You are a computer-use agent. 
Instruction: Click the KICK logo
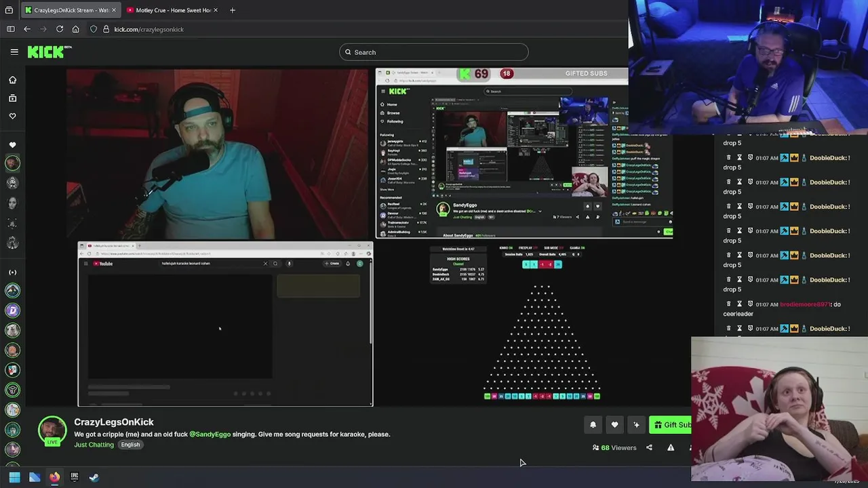coord(49,52)
